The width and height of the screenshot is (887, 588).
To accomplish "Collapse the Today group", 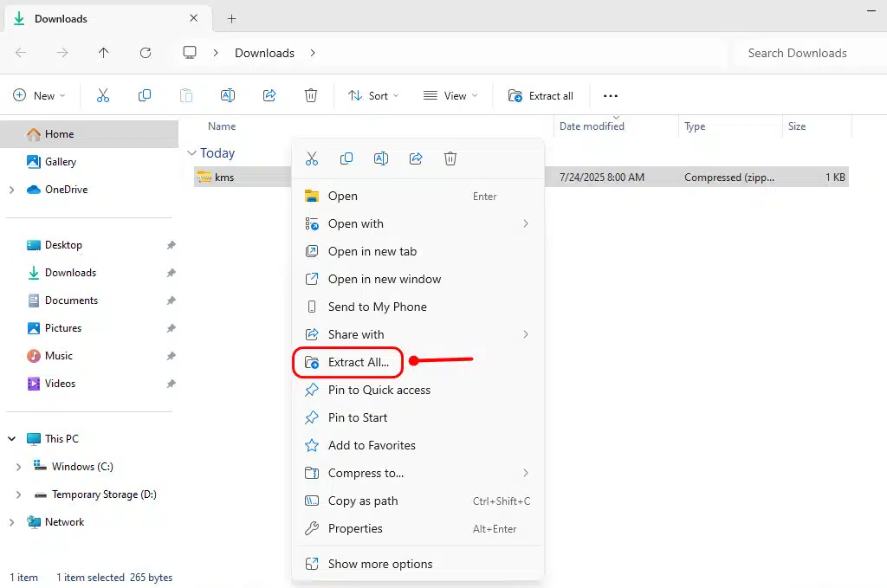I will (x=191, y=153).
